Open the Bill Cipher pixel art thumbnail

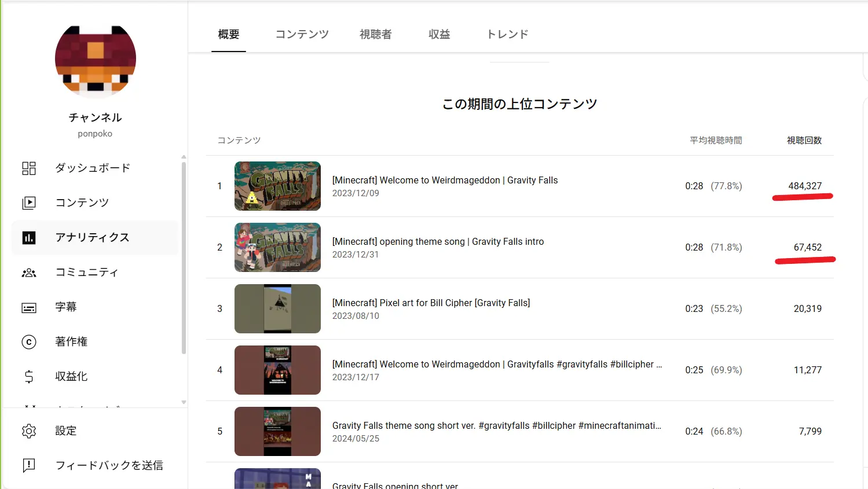(x=277, y=309)
